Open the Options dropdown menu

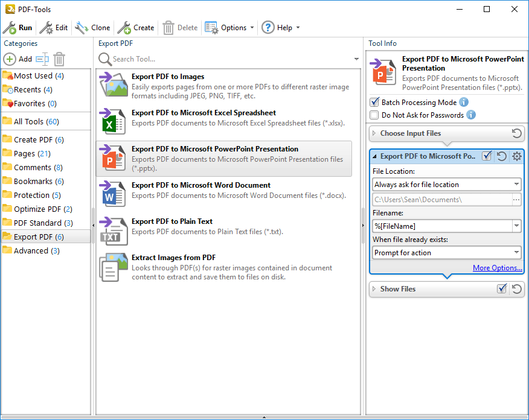click(229, 28)
